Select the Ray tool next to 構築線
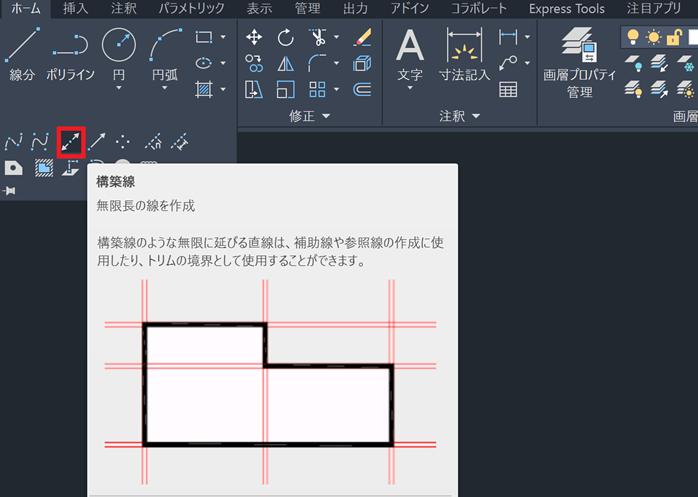Image resolution: width=698 pixels, height=497 pixels. (97, 142)
